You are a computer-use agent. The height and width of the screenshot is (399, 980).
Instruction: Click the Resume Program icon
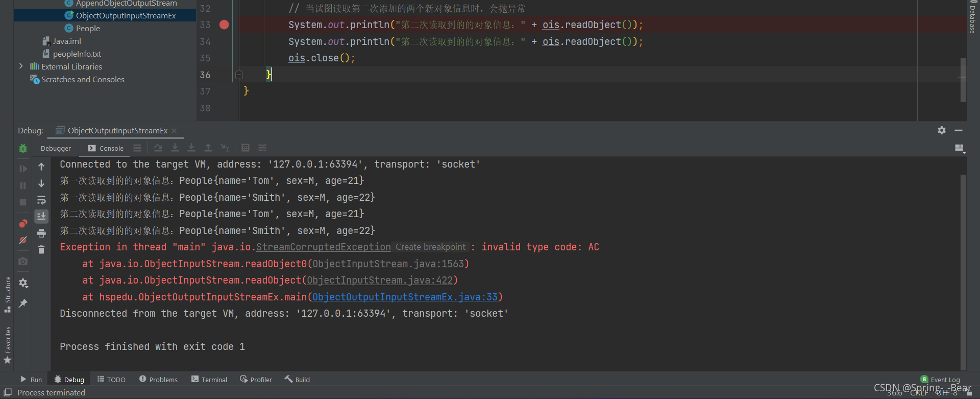(23, 169)
